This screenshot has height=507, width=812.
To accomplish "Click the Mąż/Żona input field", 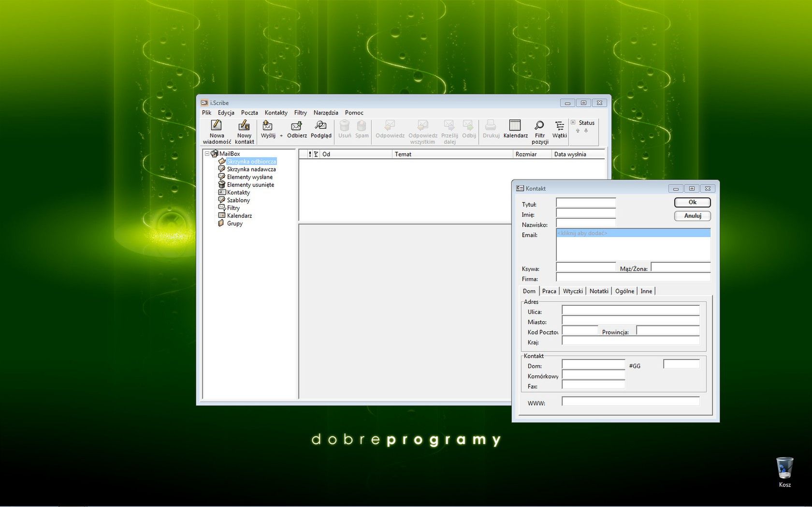I will (x=681, y=267).
